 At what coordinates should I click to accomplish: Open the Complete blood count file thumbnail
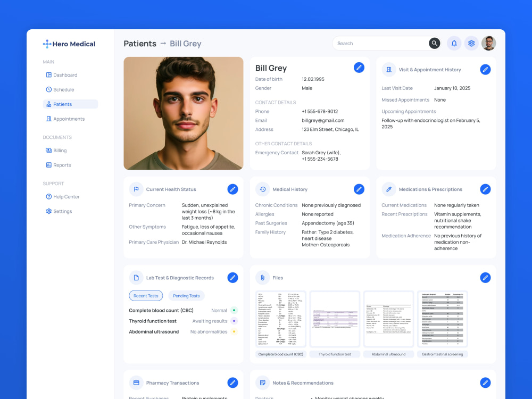(x=280, y=319)
